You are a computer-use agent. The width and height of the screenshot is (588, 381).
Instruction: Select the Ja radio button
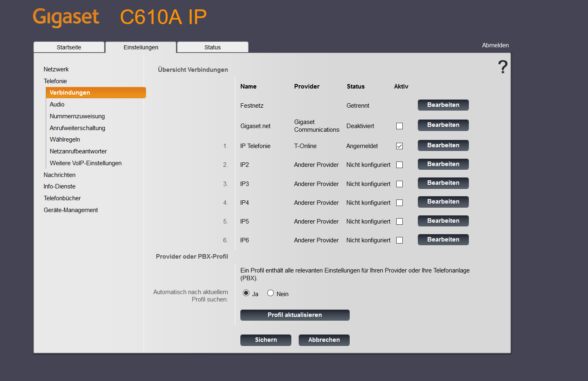tap(246, 293)
